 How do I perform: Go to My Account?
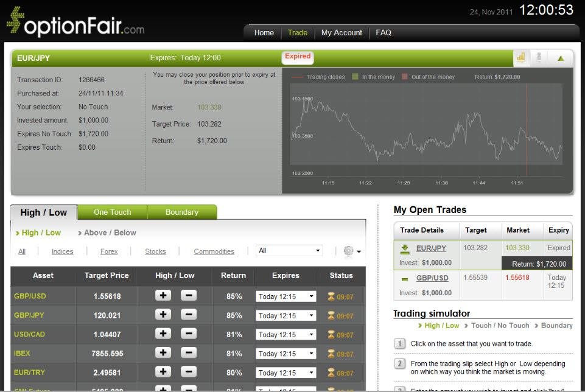tap(342, 32)
